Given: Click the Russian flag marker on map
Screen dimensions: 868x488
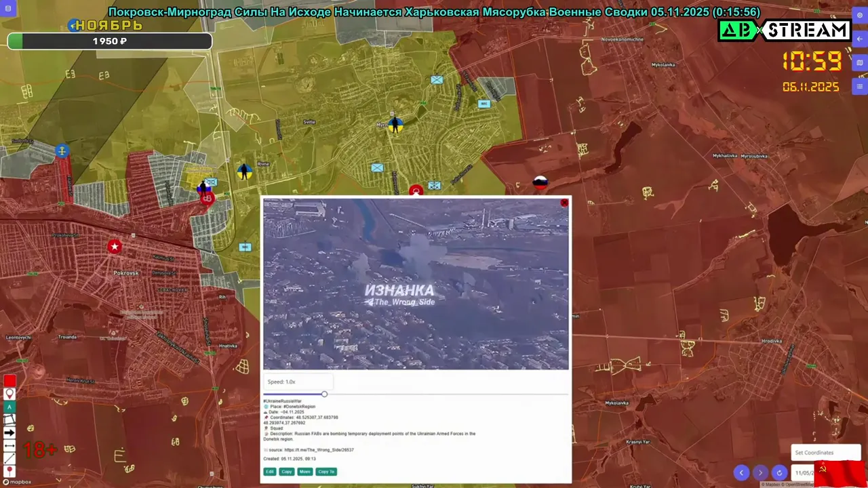Looking at the screenshot, I should 540,182.
